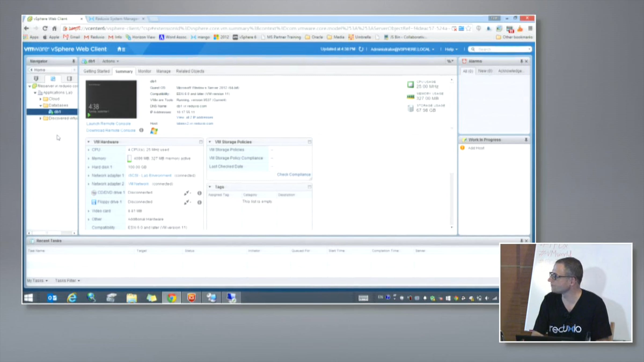644x362 pixels.
Task: Bookmark this page with the star icon
Action: (x=469, y=28)
